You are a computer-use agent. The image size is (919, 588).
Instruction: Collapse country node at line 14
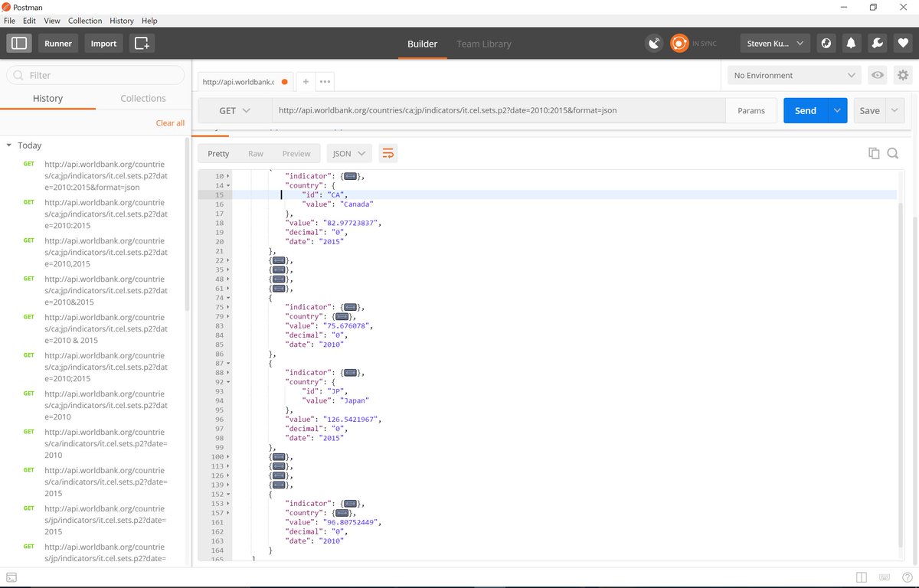pyautogui.click(x=228, y=185)
